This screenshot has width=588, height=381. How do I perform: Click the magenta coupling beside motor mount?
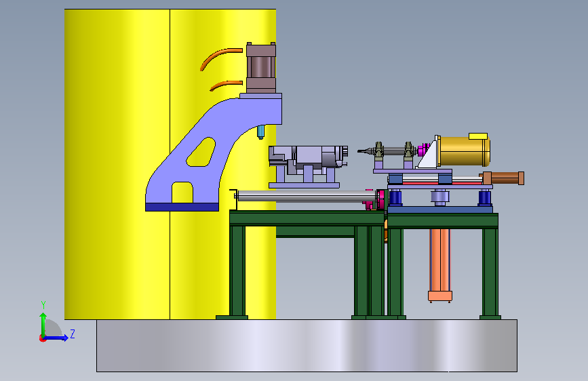423,149
